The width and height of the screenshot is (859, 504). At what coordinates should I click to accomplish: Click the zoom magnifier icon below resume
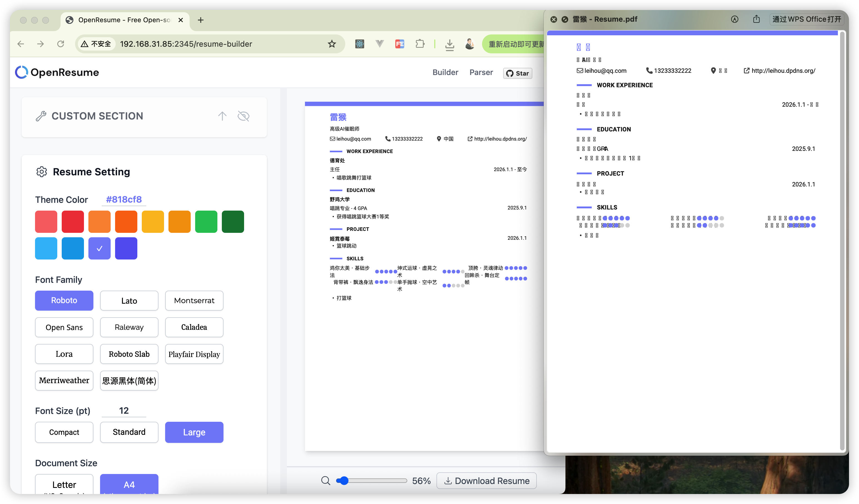pyautogui.click(x=326, y=480)
